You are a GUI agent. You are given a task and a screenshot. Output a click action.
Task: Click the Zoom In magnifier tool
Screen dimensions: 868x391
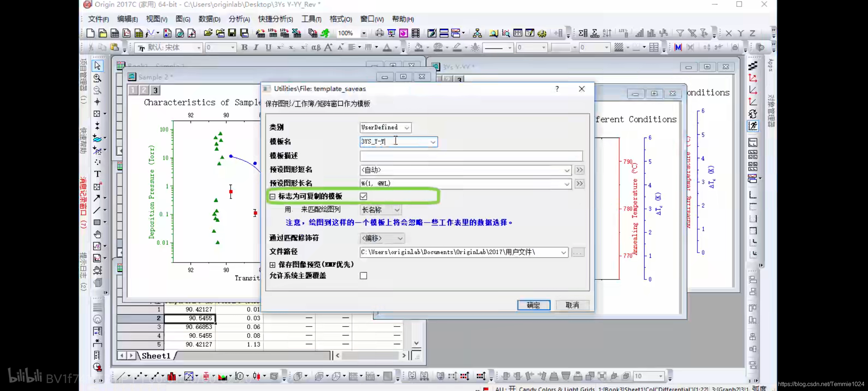click(x=97, y=78)
